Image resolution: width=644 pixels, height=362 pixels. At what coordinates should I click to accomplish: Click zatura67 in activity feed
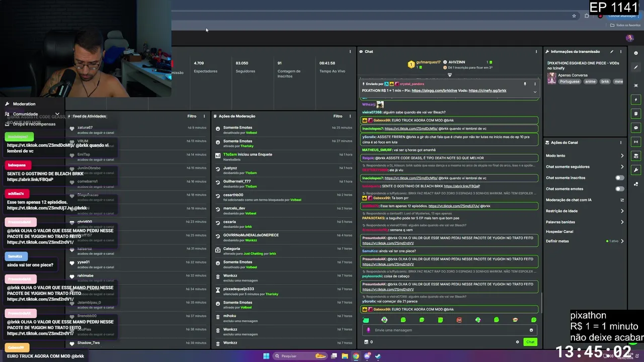(85, 127)
